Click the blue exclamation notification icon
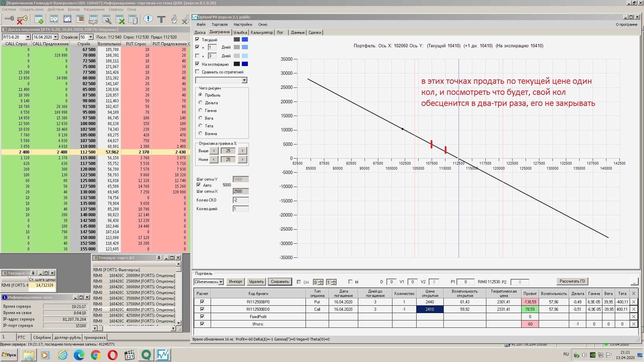 (148, 19)
